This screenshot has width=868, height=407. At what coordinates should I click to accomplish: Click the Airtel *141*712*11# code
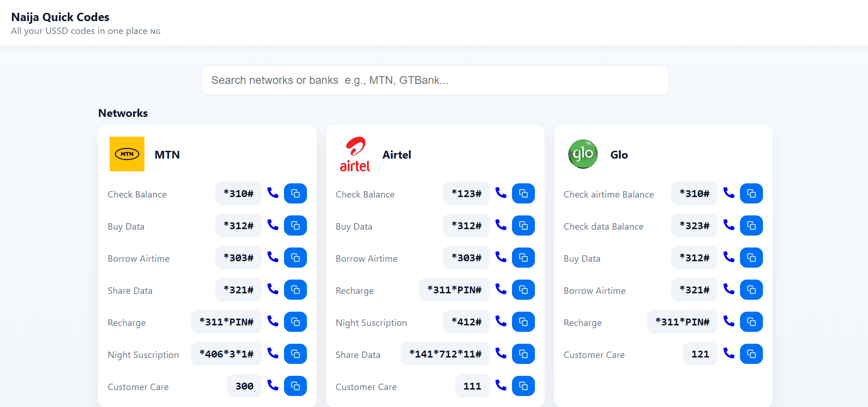(x=445, y=354)
